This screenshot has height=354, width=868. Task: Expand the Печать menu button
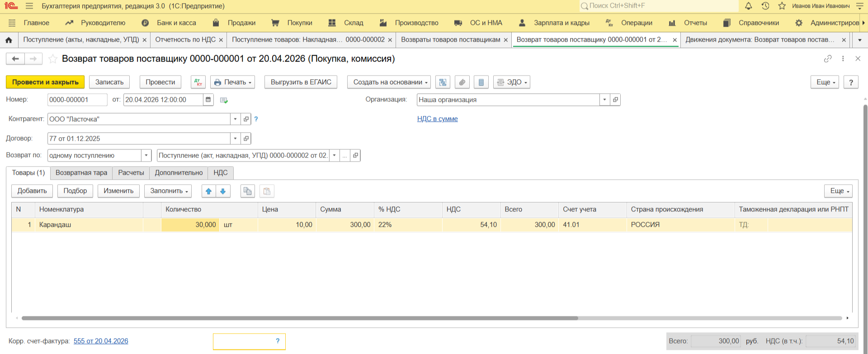pyautogui.click(x=232, y=82)
